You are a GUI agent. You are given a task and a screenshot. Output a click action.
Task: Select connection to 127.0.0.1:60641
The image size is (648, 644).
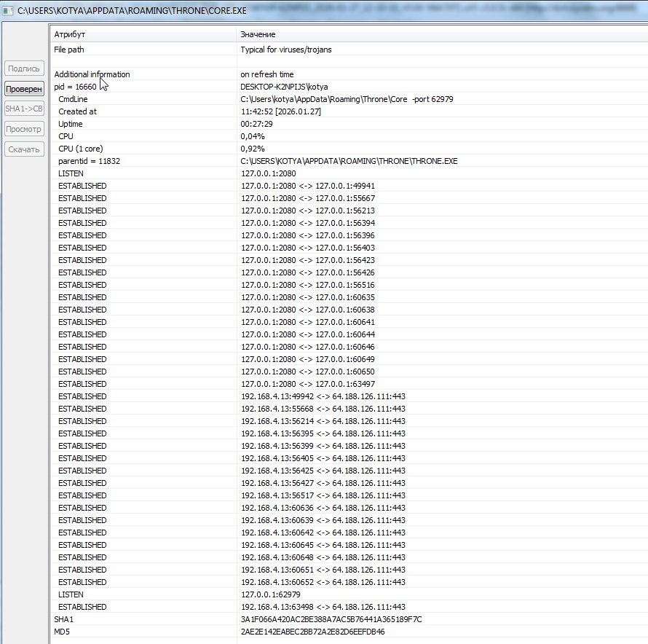point(308,322)
